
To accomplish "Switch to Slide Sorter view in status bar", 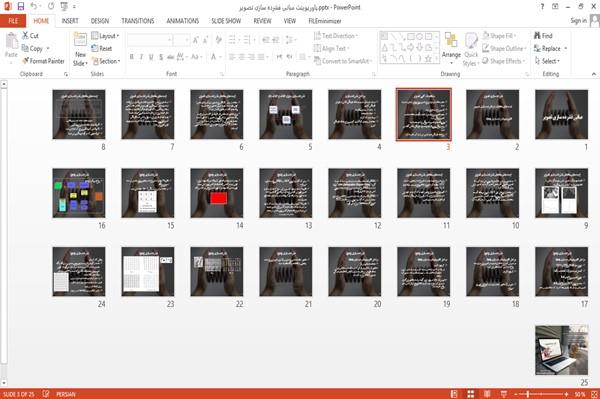I will pos(471,394).
